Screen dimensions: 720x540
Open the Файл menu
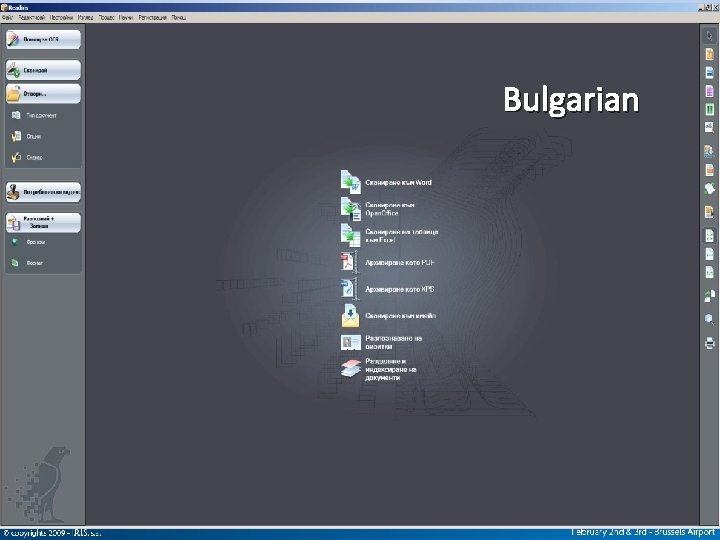7,17
